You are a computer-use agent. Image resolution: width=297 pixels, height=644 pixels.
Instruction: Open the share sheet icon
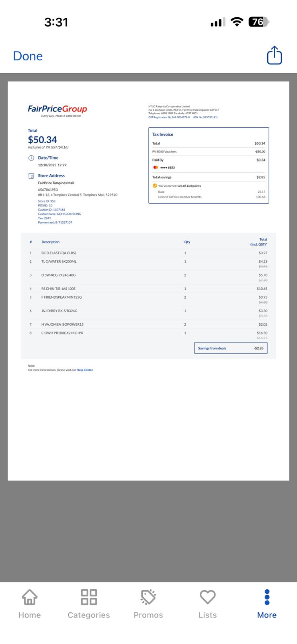pyautogui.click(x=274, y=55)
